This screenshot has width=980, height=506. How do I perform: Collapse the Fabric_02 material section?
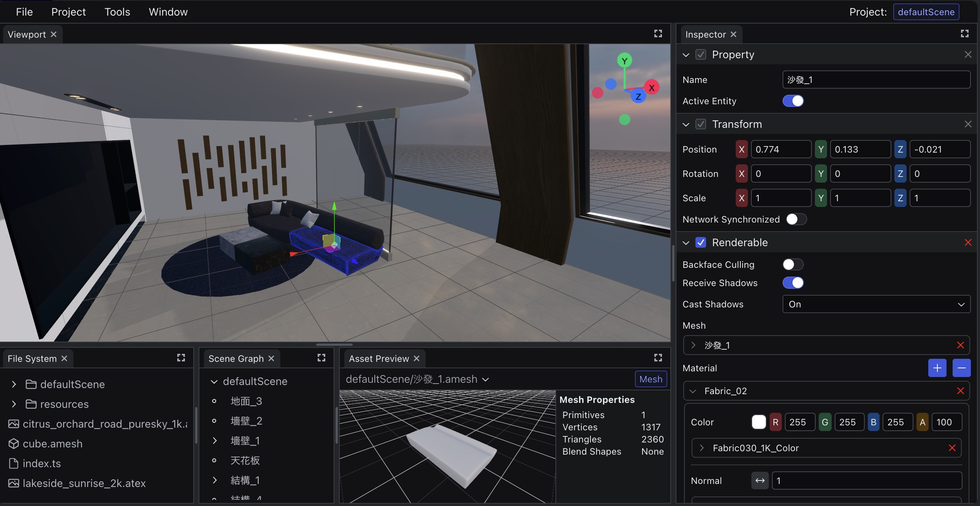point(693,391)
